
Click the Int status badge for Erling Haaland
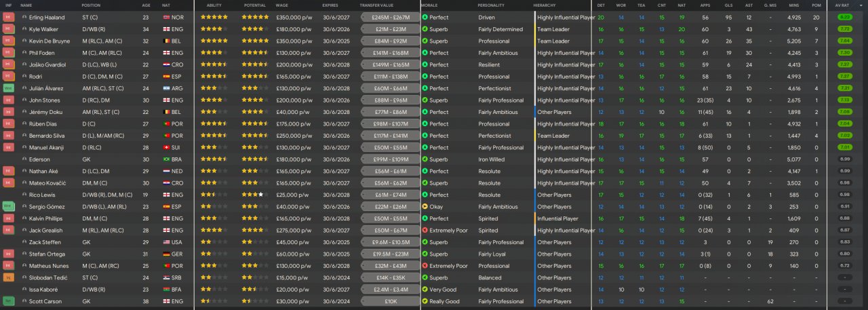[8, 17]
